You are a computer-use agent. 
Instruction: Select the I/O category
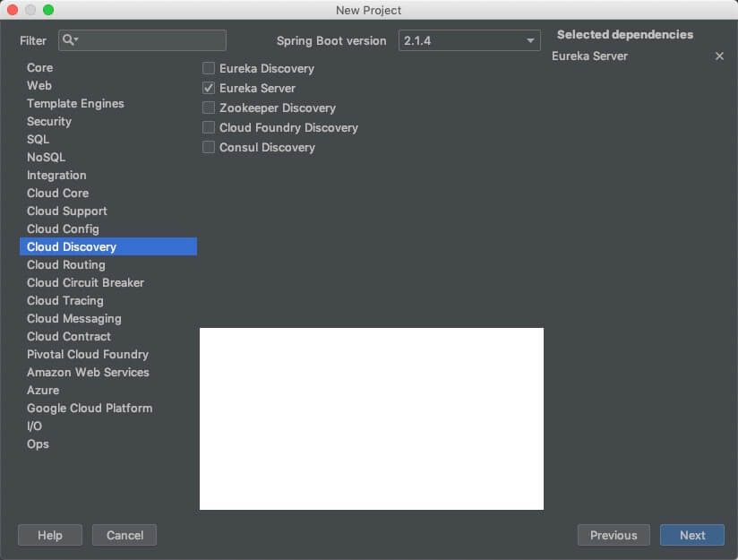108,426
